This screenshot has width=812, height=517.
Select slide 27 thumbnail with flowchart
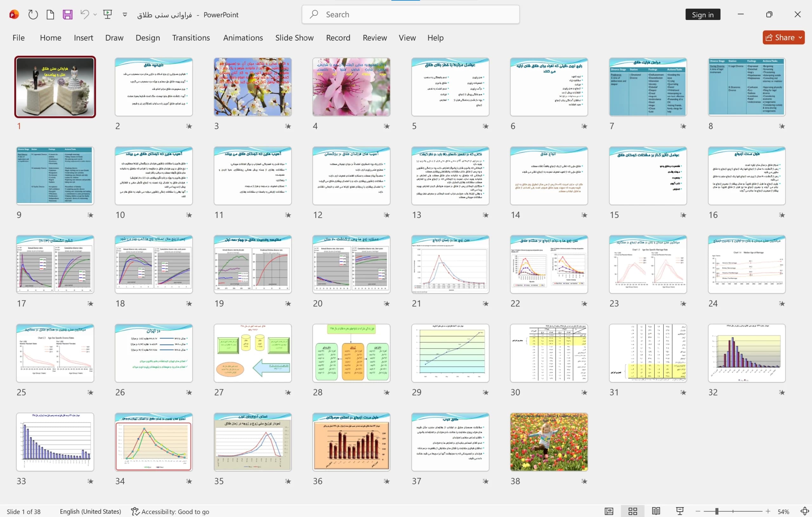[x=252, y=353]
